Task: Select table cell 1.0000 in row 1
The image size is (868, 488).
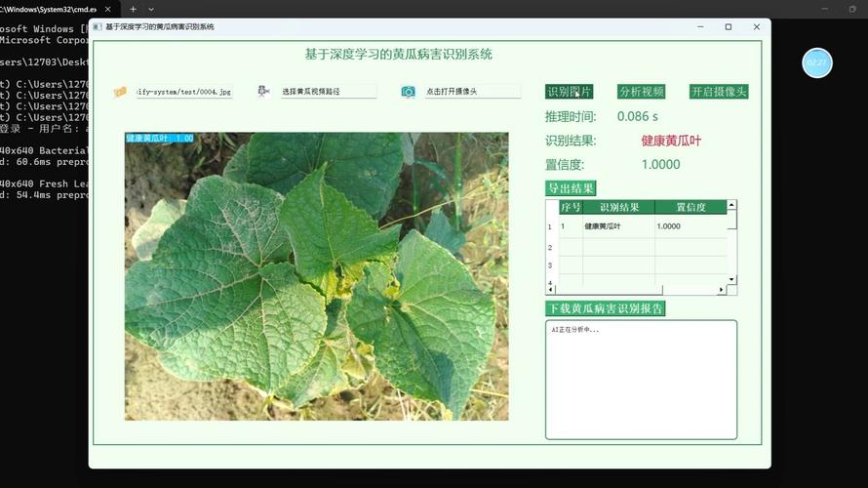Action: pyautogui.click(x=690, y=226)
